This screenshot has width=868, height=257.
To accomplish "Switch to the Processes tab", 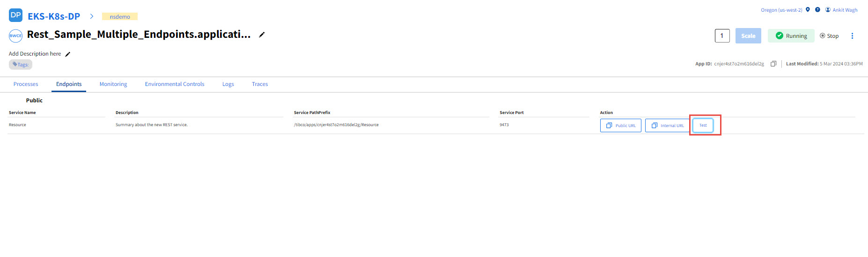I will (26, 84).
